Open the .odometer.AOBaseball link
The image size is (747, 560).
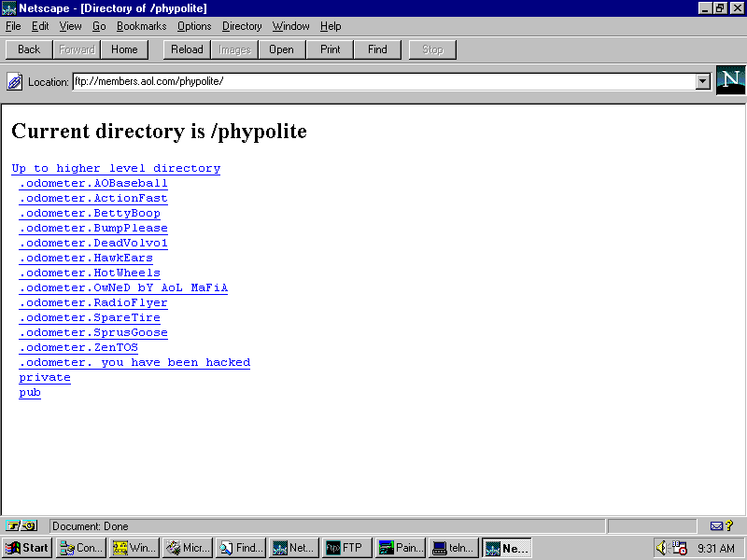pyautogui.click(x=93, y=183)
